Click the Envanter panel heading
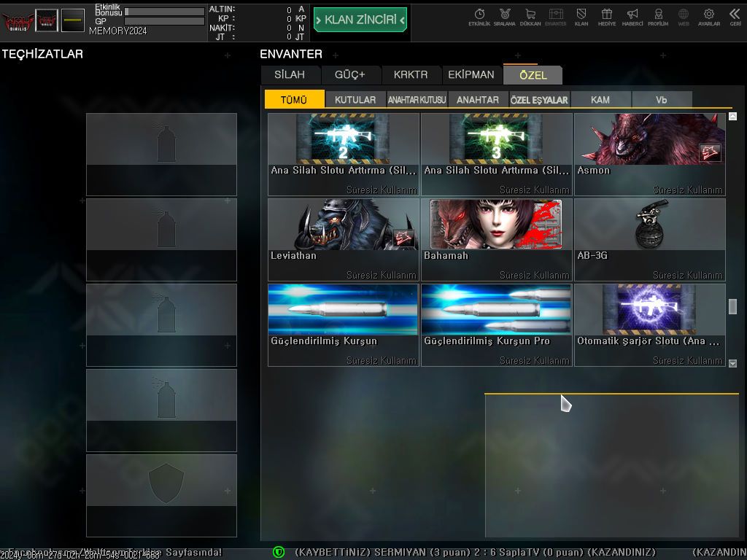This screenshot has width=747, height=560. (x=291, y=54)
